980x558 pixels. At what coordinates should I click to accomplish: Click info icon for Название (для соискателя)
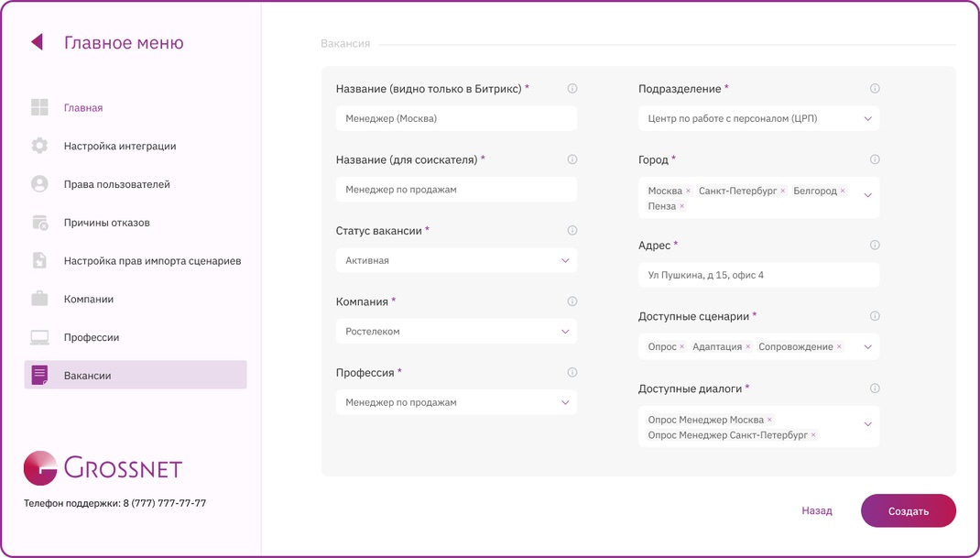coord(572,159)
